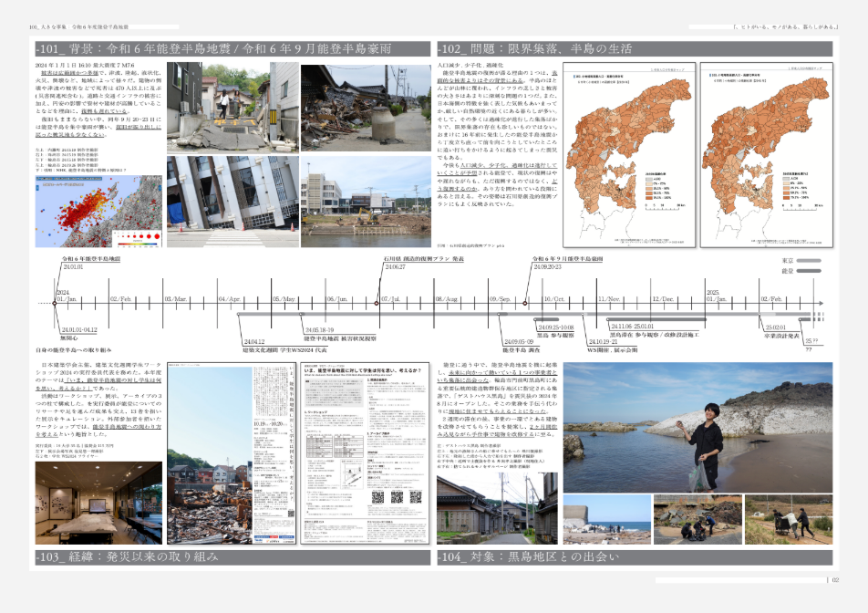Screen dimensions: 868x613
Task: Open the earthquake epicenter map image
Action: pyautogui.click(x=98, y=212)
